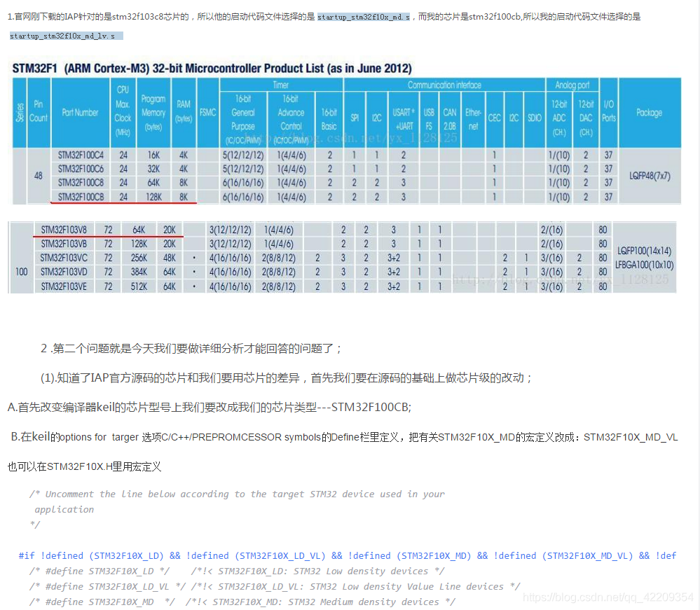
Task: Click the Analog port group header
Action: 572,85
